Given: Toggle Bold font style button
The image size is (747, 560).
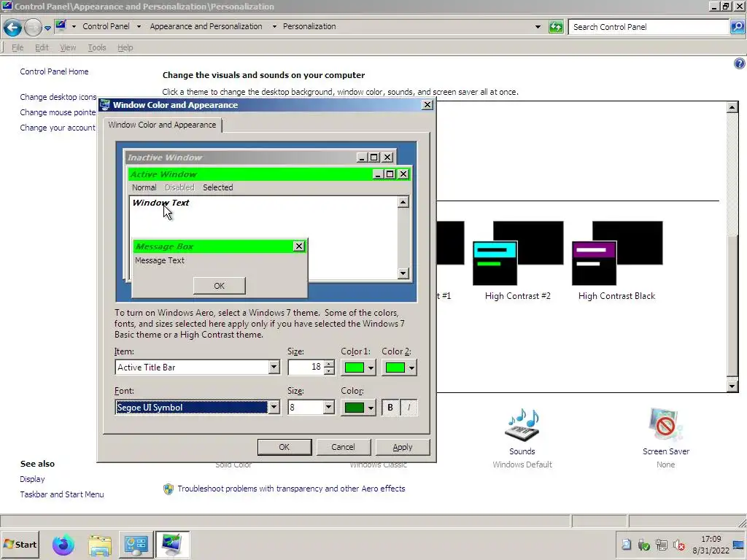Looking at the screenshot, I should pos(390,408).
